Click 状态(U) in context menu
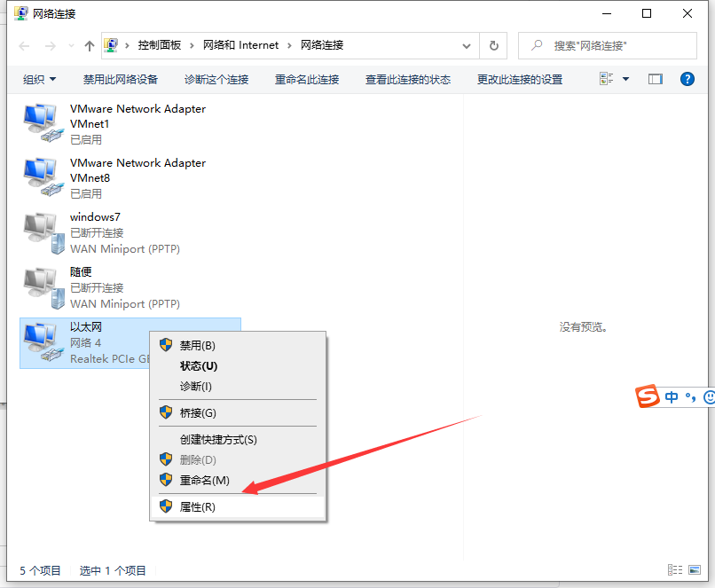 click(x=198, y=365)
